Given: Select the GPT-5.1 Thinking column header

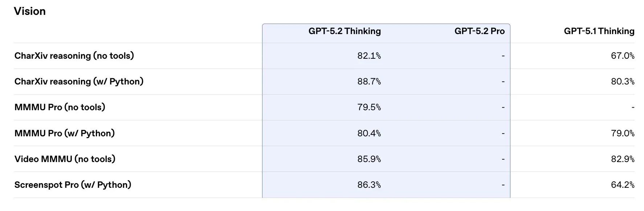Looking at the screenshot, I should point(599,31).
